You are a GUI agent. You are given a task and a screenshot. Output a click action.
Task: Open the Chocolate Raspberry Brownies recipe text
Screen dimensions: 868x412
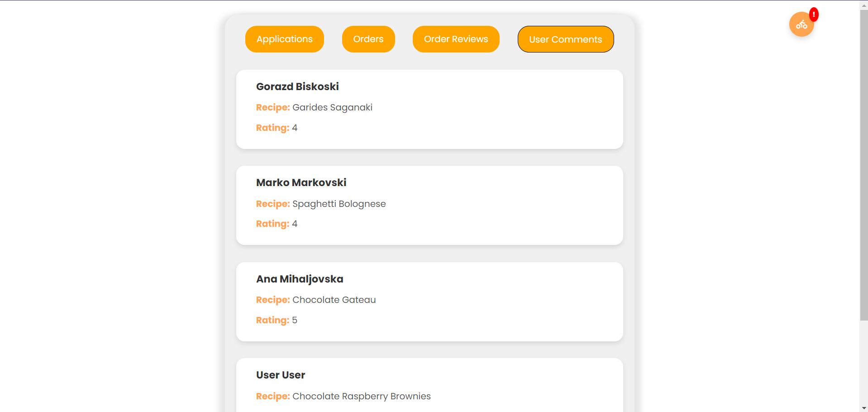[361, 396]
